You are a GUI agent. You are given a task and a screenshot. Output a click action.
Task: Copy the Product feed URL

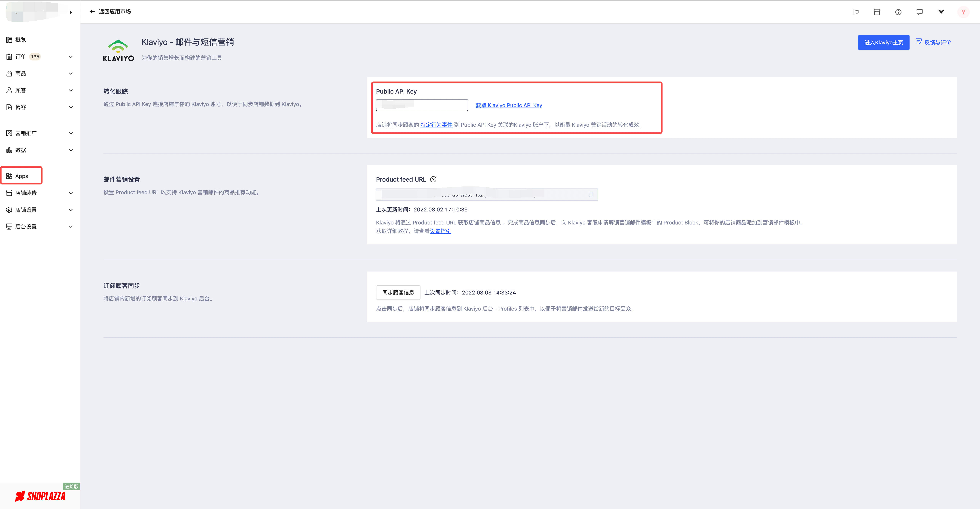point(591,195)
